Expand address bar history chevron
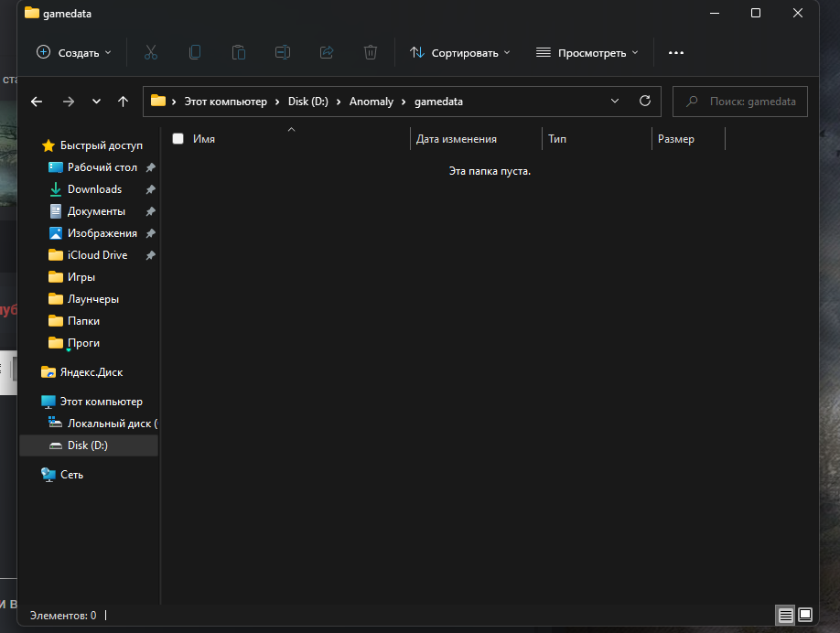Screen dimensions: 840x633 (x=614, y=102)
